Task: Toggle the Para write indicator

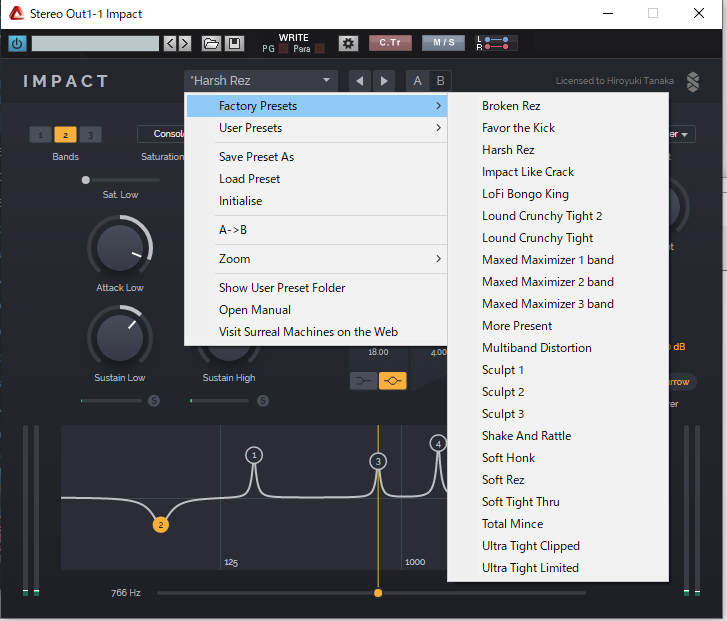Action: [319, 49]
